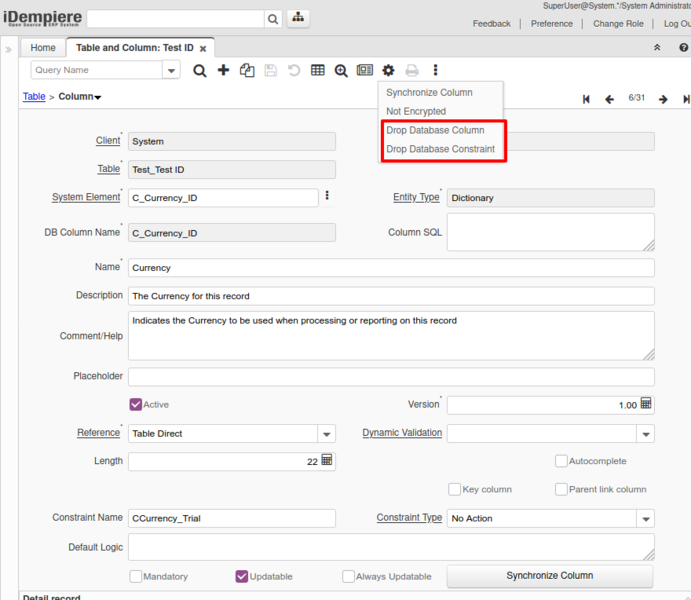This screenshot has width=691, height=600.
Task: Expand the Query Name combo box
Action: point(171,70)
